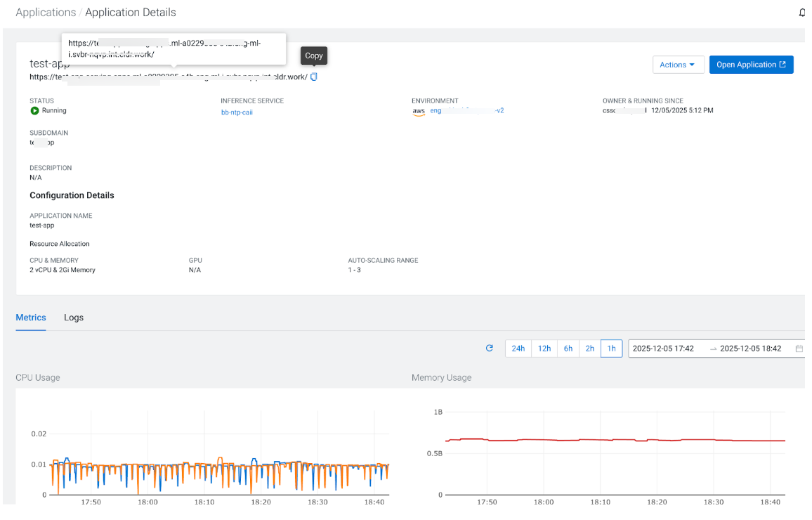Screen dimensions: 812x520
Task: Click the start date field 2025-12-05 17:42
Action: coord(663,349)
